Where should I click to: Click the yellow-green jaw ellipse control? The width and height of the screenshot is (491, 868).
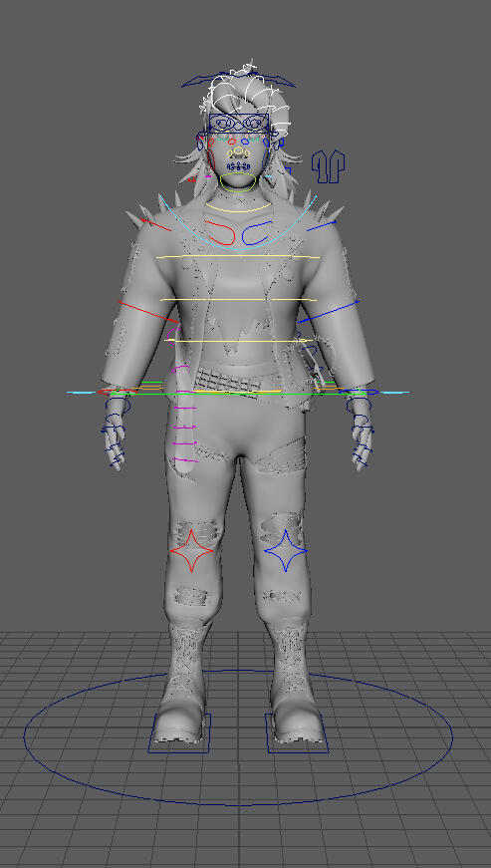238,181
